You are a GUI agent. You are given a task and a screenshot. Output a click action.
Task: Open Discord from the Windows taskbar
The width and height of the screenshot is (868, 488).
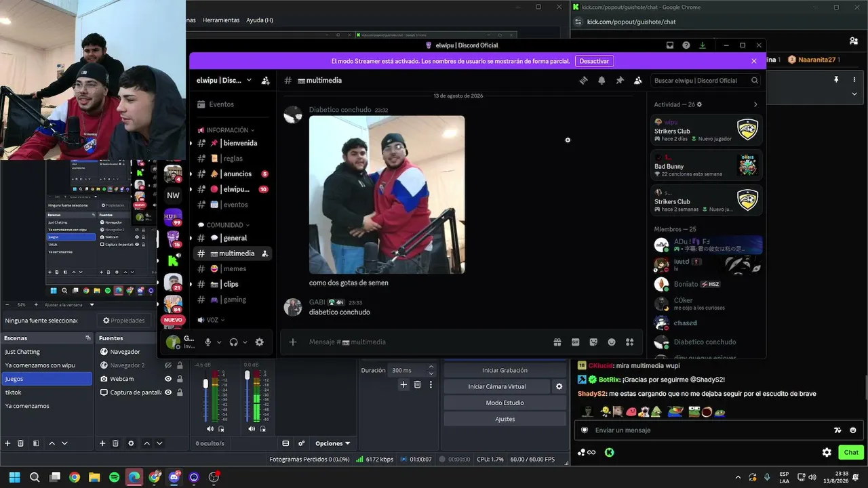pos(174,477)
